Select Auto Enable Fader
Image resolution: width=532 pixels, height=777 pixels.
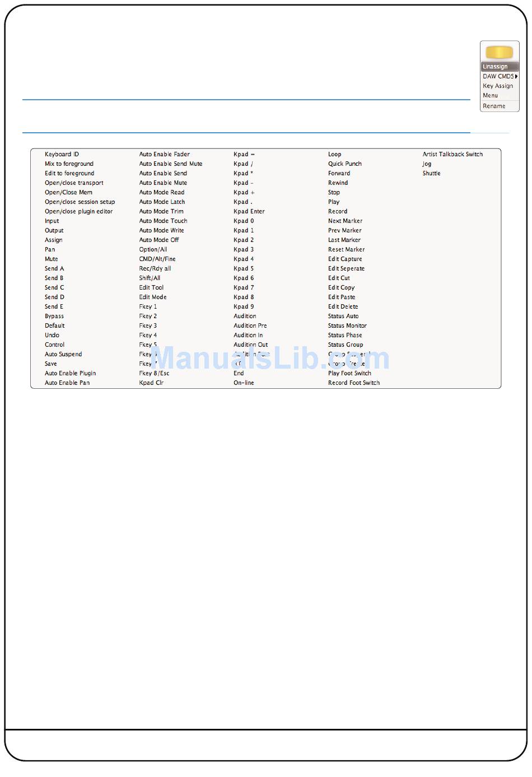tap(164, 154)
